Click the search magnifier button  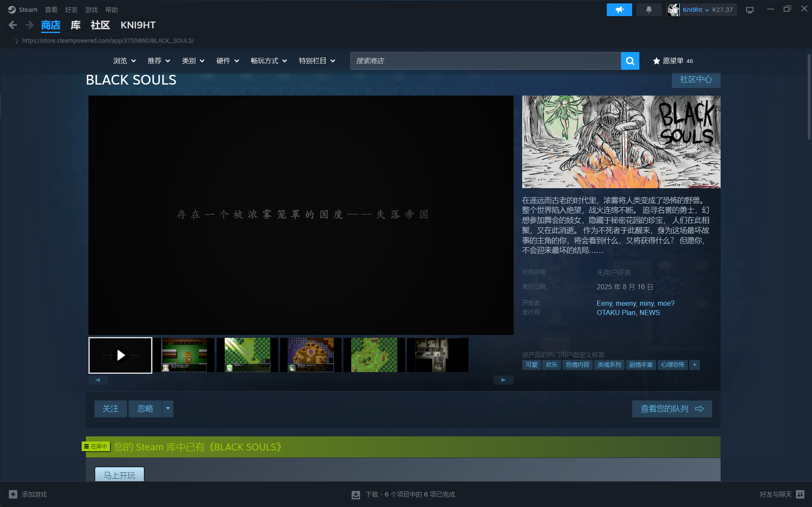click(630, 61)
